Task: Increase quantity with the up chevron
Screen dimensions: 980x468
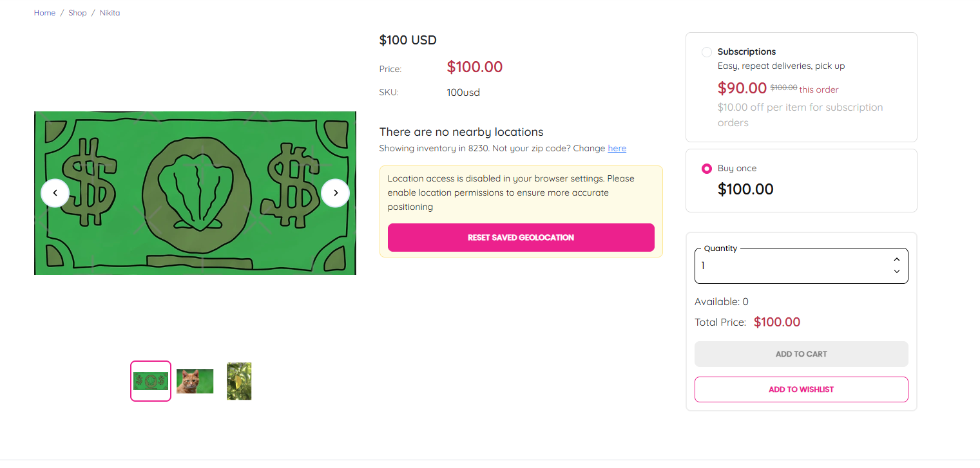Action: (896, 259)
